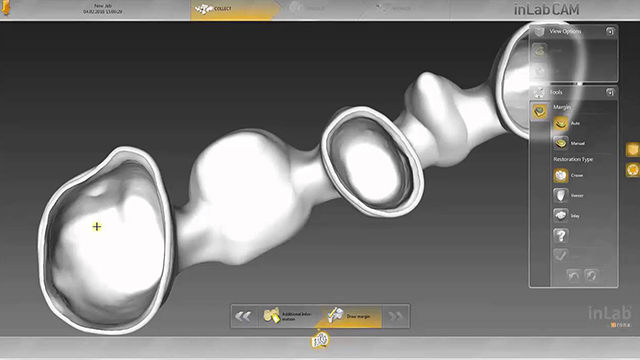
Task: Toggle the orange circular side button
Action: (x=633, y=169)
